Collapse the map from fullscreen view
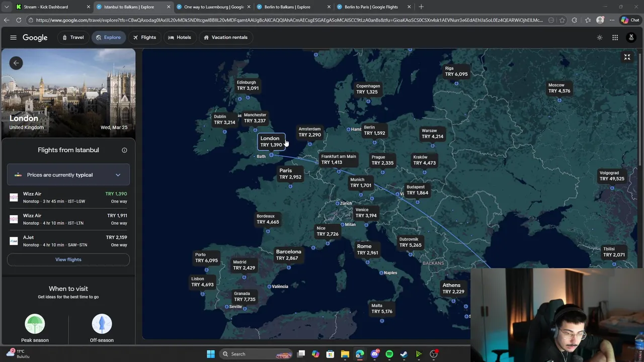The image size is (644, 362). point(627,57)
